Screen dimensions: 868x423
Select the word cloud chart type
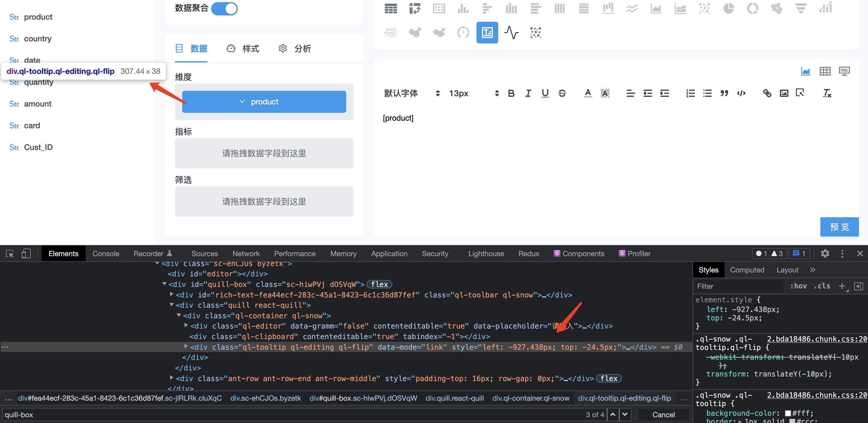391,32
